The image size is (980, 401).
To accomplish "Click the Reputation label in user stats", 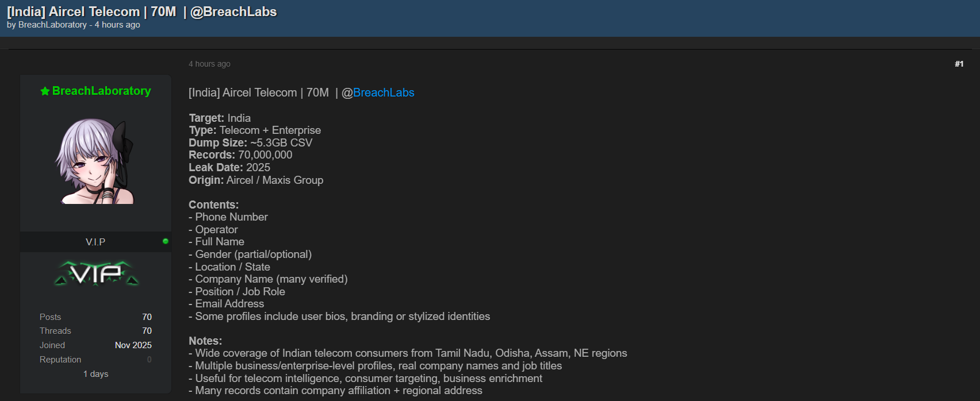I will coord(60,360).
